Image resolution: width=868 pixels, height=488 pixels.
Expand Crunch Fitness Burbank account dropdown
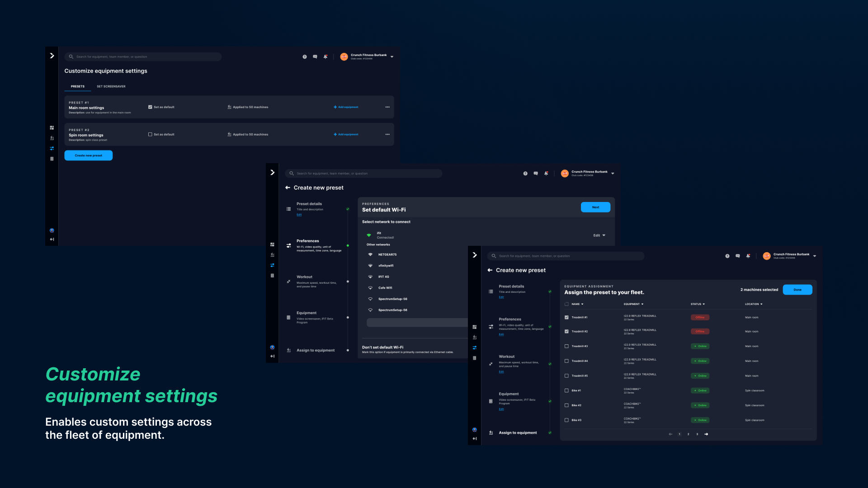pos(392,57)
